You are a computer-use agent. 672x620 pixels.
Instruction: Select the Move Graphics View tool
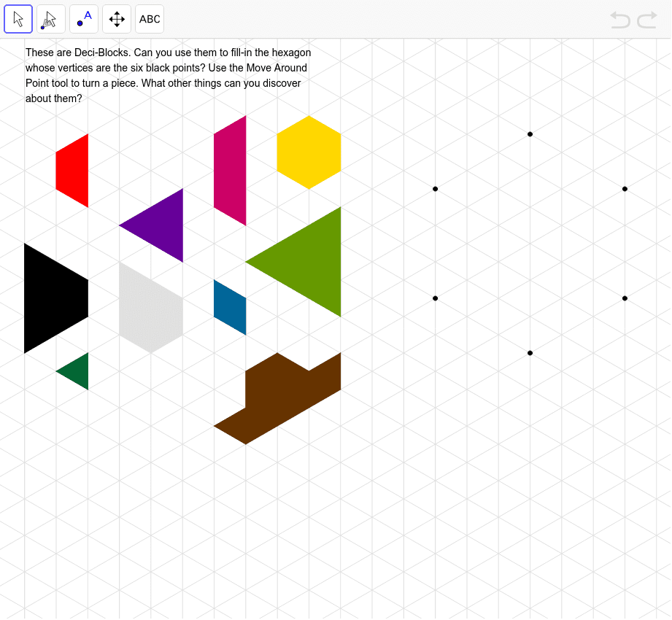[117, 19]
